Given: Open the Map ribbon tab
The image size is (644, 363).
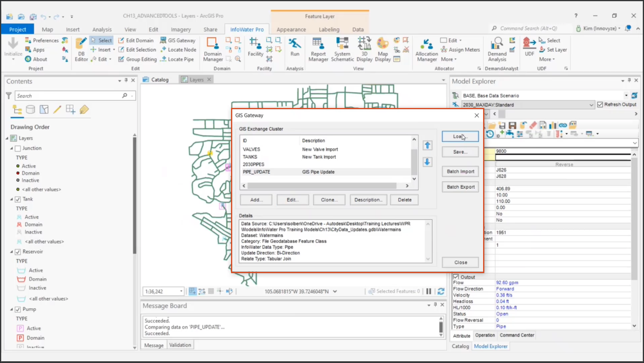Looking at the screenshot, I should (47, 30).
